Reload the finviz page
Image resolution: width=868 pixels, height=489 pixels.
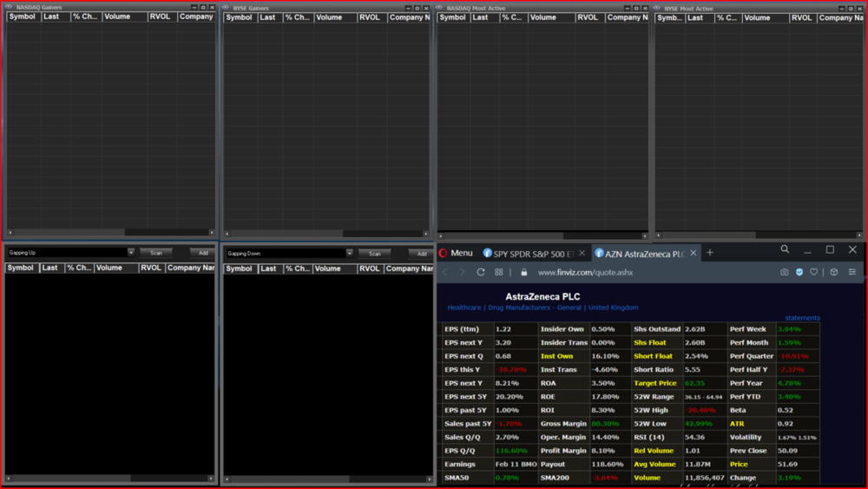[481, 273]
